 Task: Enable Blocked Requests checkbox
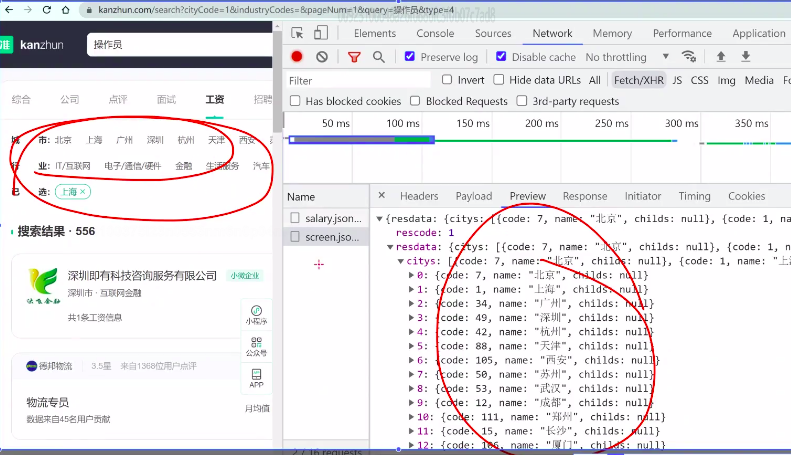[415, 101]
